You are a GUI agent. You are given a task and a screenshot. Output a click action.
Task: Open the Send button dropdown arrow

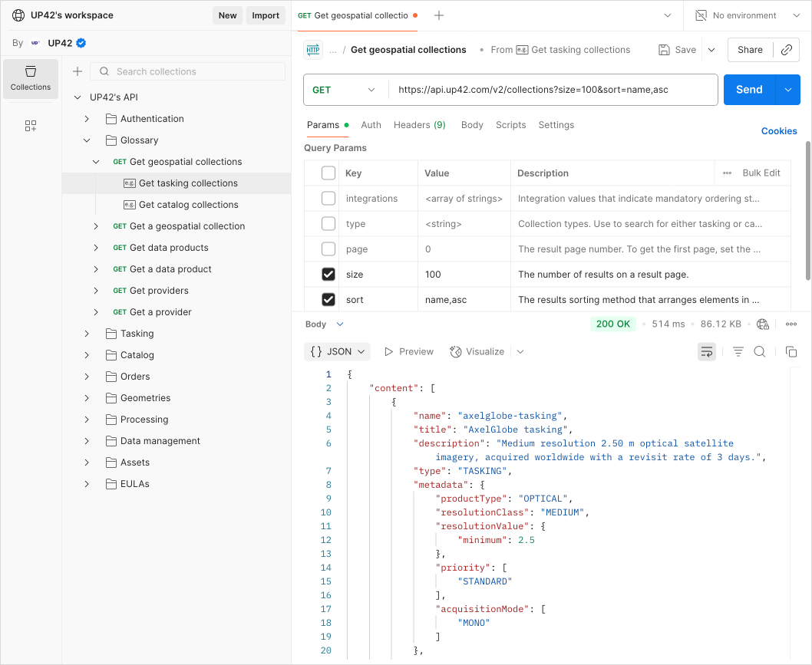[x=788, y=90]
